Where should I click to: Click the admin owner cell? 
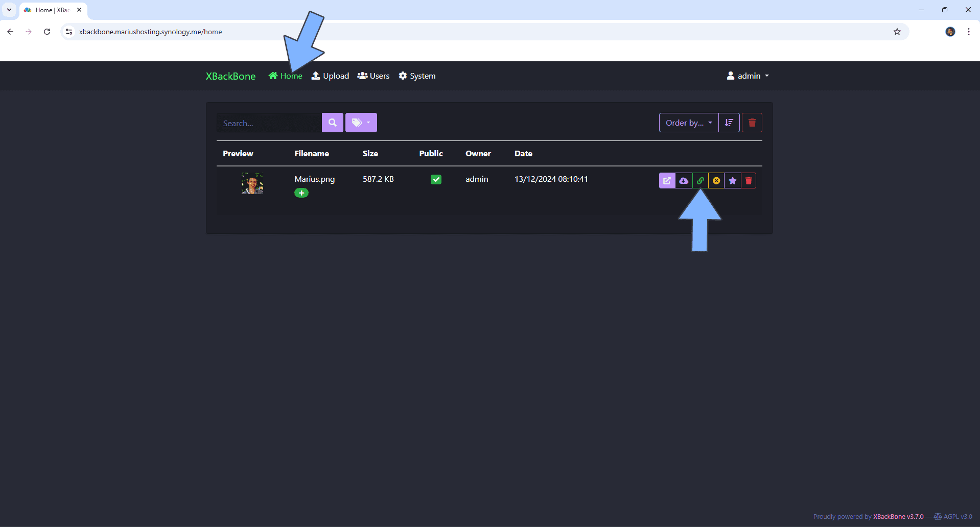pos(477,179)
